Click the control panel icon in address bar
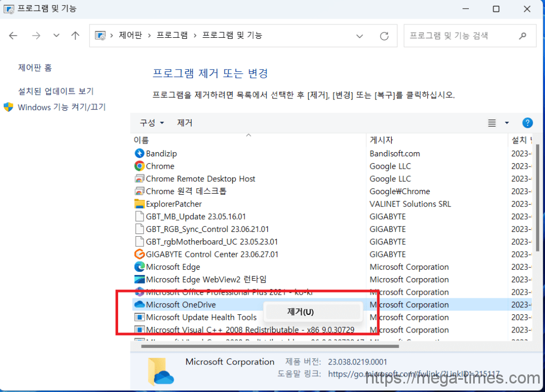The image size is (545, 392). click(100, 36)
